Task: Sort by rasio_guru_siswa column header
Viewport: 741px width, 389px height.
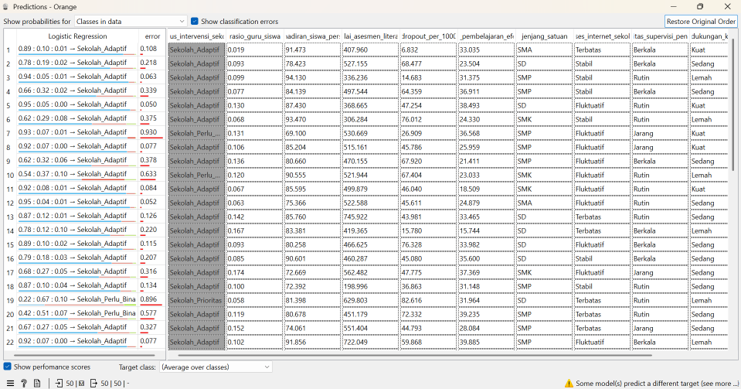Action: (255, 36)
